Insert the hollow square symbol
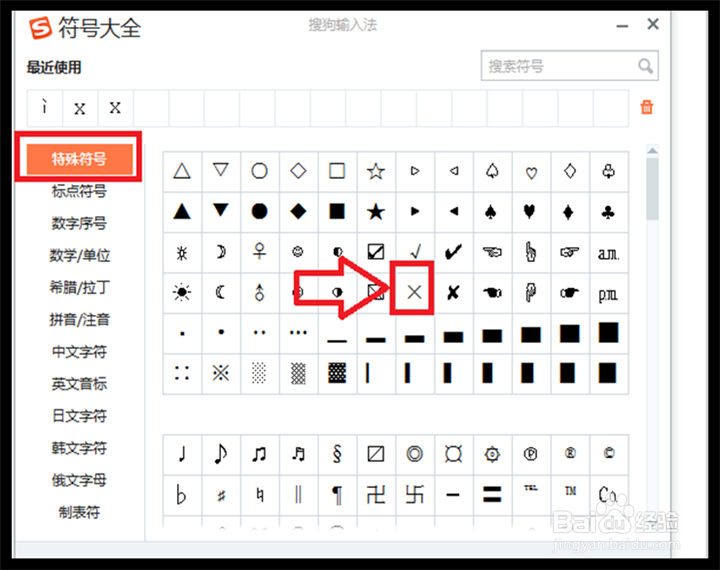720x570 pixels. tap(337, 171)
